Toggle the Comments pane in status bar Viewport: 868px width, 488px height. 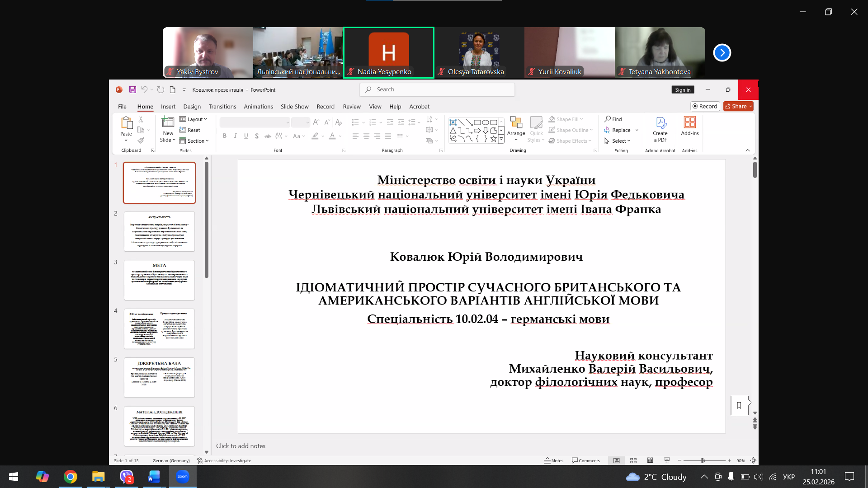click(586, 460)
